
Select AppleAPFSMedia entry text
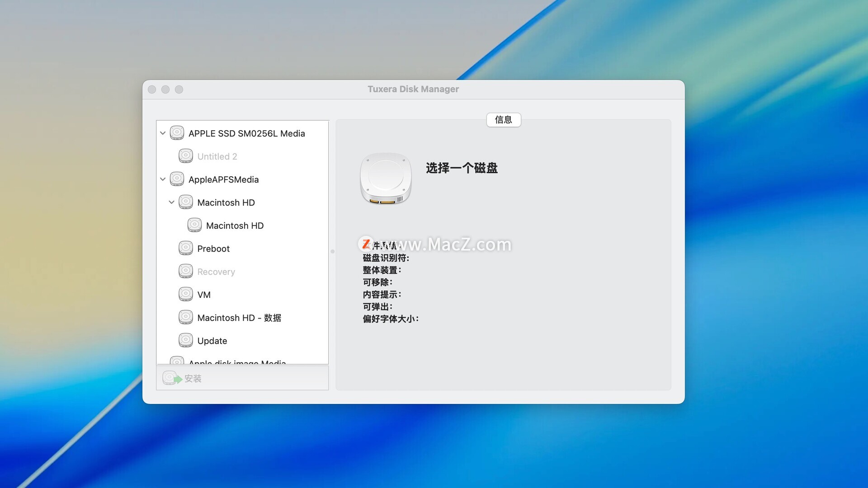pos(224,179)
